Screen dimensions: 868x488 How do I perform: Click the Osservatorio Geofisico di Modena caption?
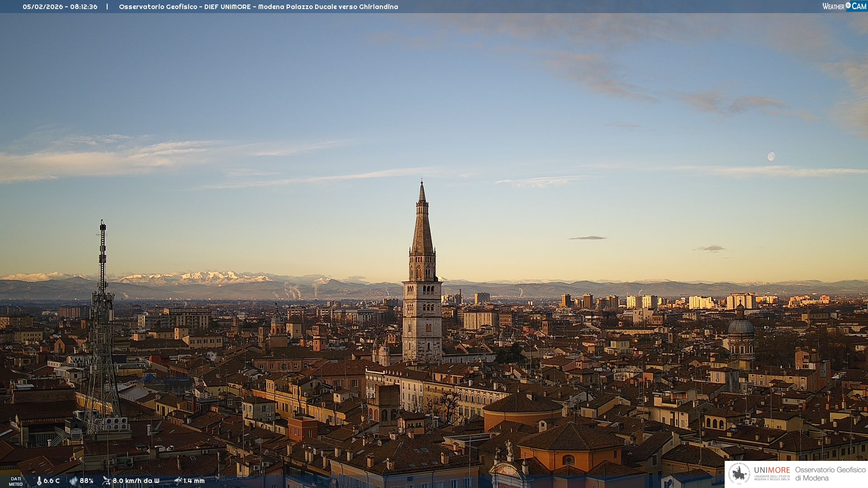(x=830, y=474)
